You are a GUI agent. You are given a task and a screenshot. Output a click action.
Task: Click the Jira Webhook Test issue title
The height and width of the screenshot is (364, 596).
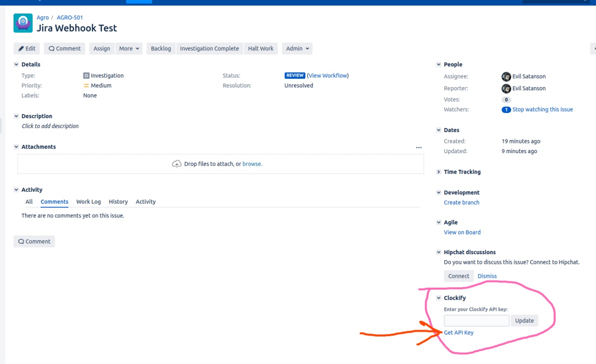pos(77,28)
